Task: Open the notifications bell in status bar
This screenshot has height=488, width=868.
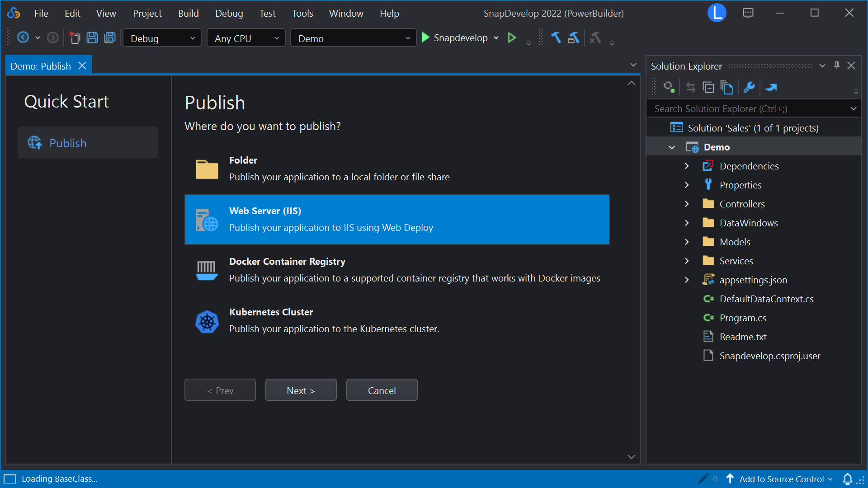Action: coord(847,479)
